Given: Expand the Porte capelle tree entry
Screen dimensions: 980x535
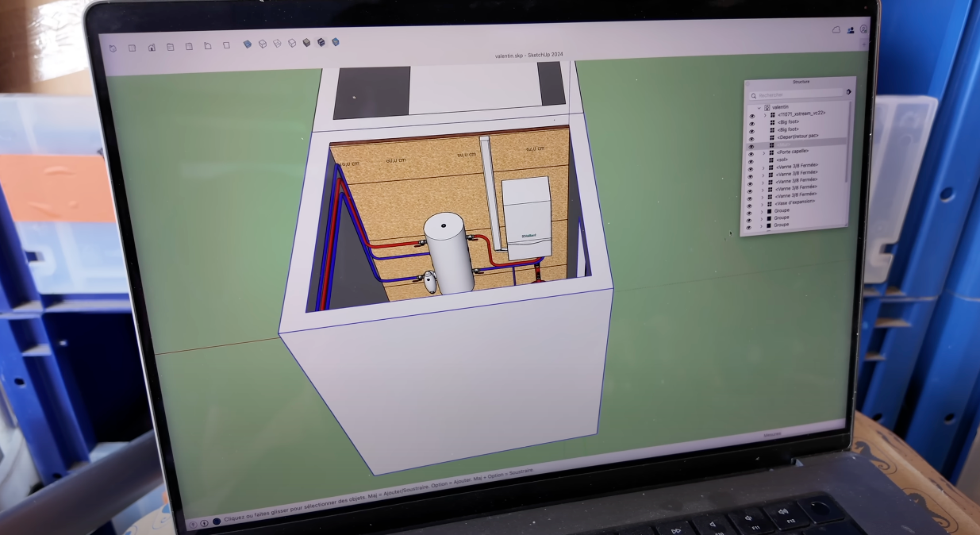Looking at the screenshot, I should (763, 153).
